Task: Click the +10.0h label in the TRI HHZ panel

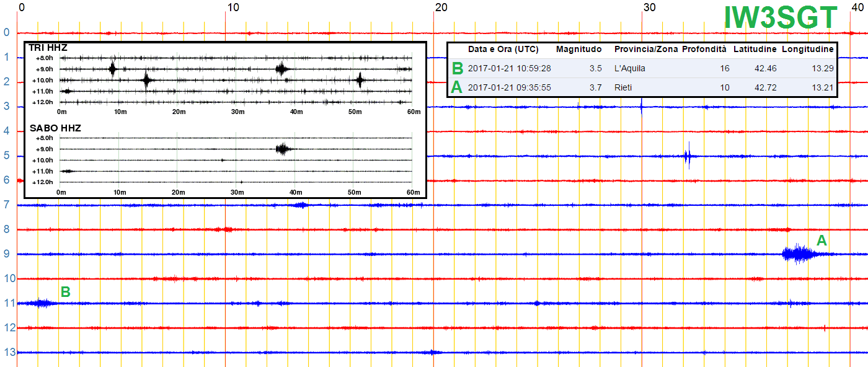Action: [43, 80]
